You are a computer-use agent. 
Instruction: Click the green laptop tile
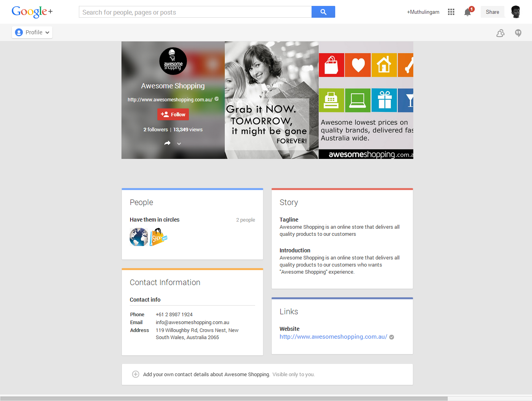pos(358,100)
